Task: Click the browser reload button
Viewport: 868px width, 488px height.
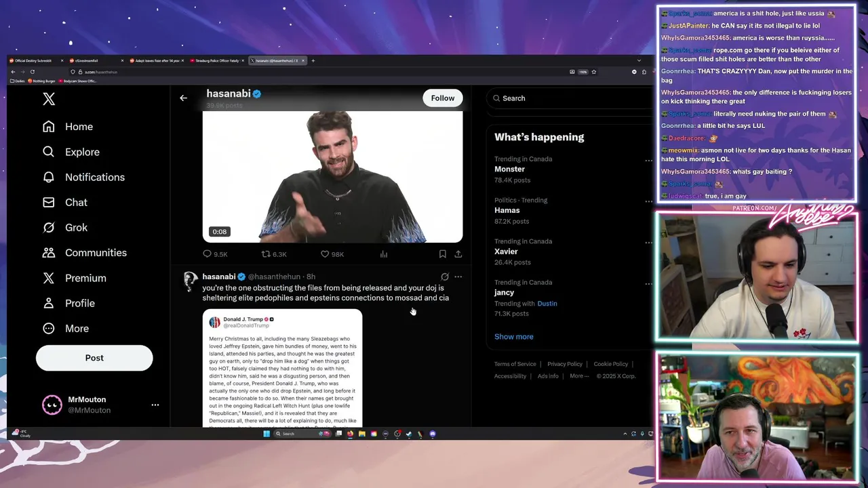Action: click(32, 72)
